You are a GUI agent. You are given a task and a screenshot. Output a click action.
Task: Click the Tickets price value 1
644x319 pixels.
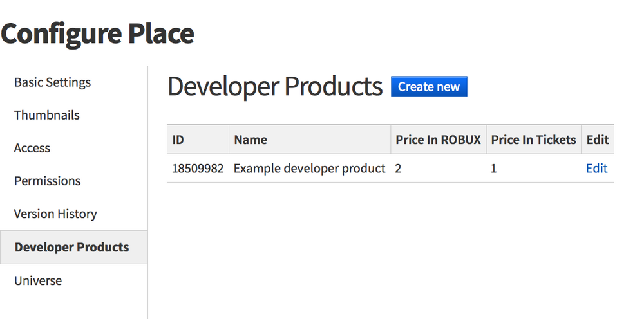[x=494, y=169]
